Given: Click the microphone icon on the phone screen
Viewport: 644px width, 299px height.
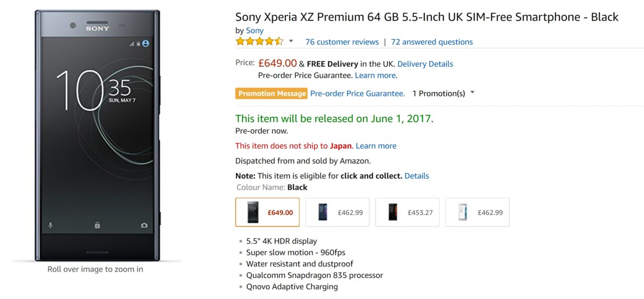Looking at the screenshot, I should pos(50,226).
